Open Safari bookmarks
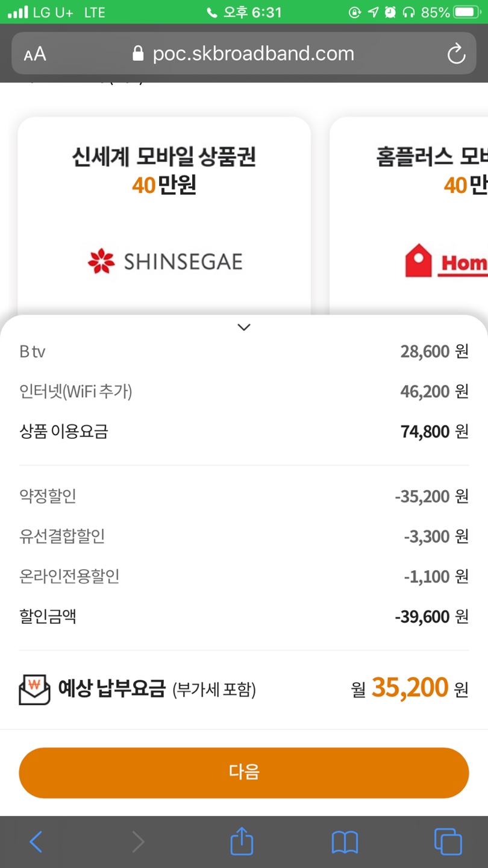Image resolution: width=488 pixels, height=868 pixels. 345,841
